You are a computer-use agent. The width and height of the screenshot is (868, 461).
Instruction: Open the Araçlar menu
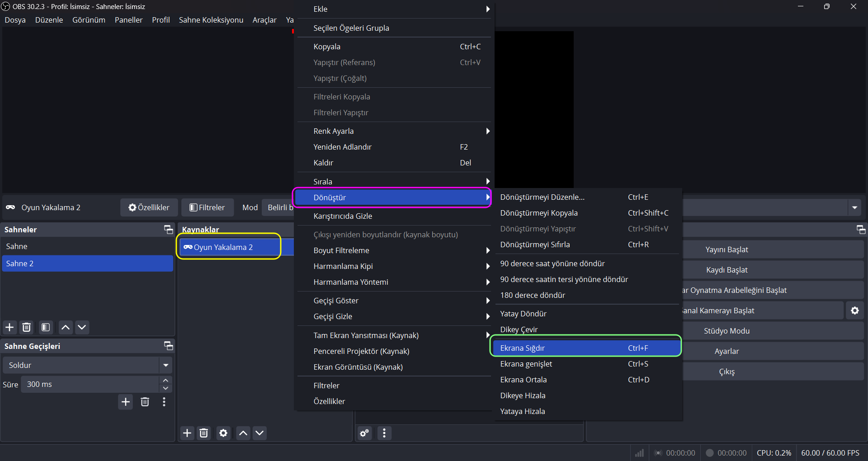tap(264, 20)
